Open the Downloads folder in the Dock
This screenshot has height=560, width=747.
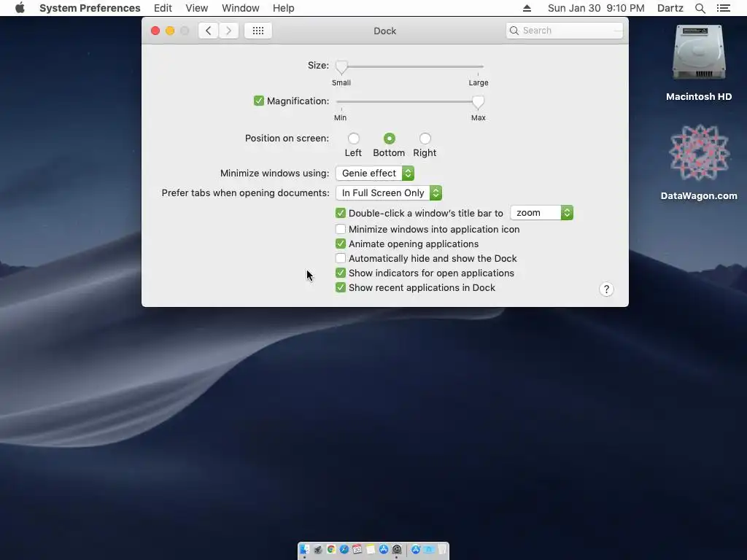[x=429, y=550]
